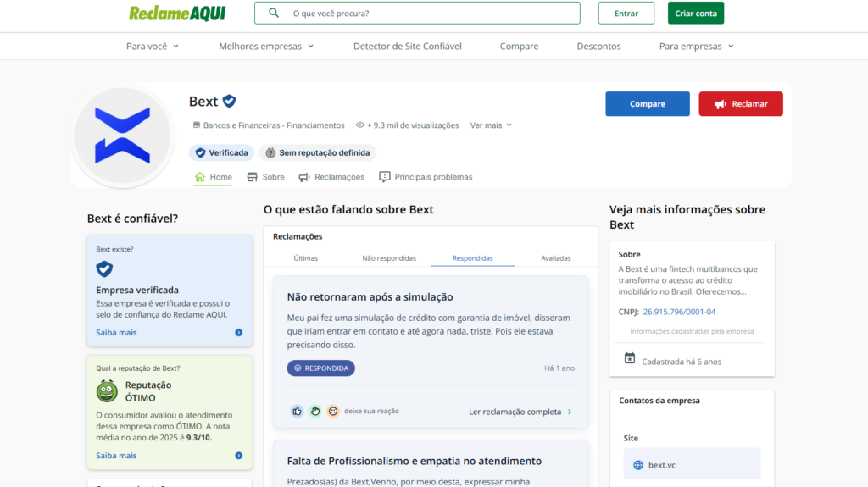The width and height of the screenshot is (868, 487).
Task: Click the Verificada badge
Action: click(x=221, y=152)
